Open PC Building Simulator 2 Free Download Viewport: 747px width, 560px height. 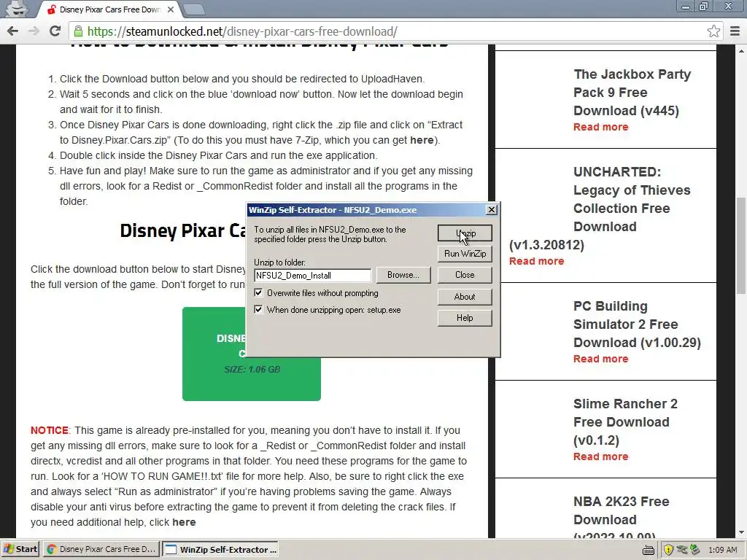point(637,324)
